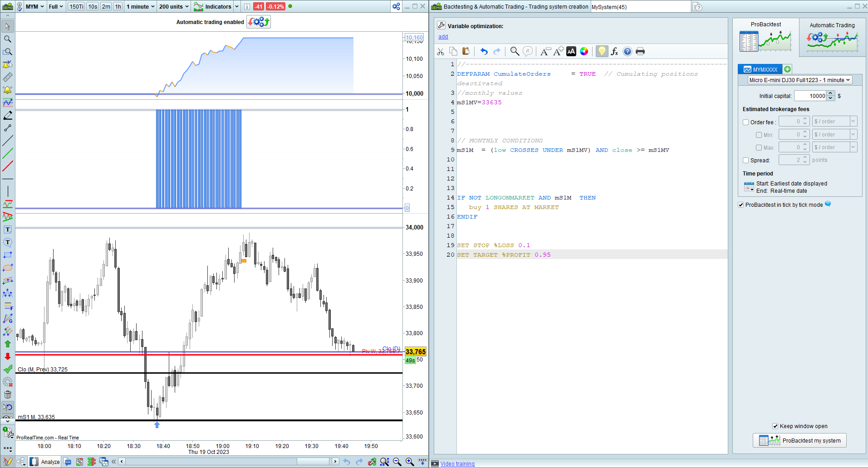
Task: Open the blue help question mark
Action: tap(627, 51)
